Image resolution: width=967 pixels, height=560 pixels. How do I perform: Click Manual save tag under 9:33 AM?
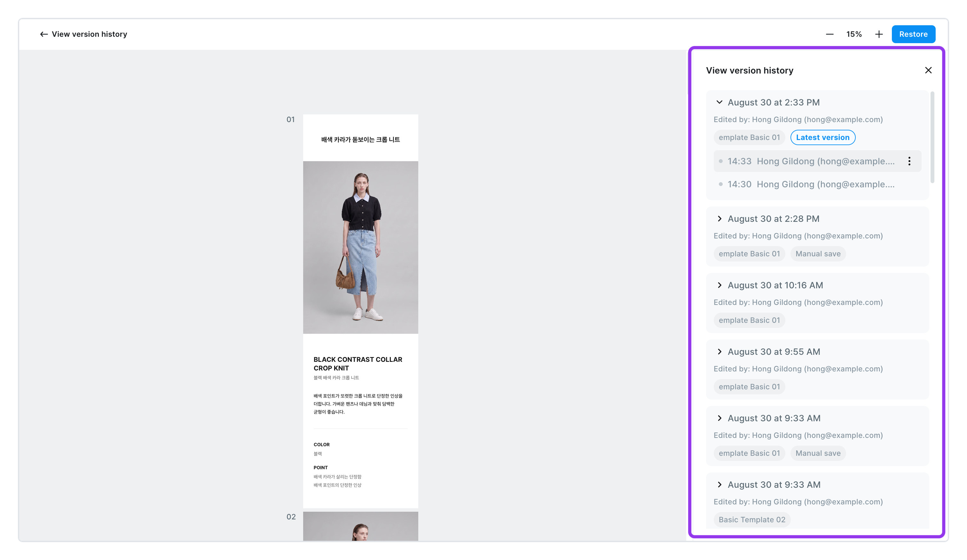818,453
